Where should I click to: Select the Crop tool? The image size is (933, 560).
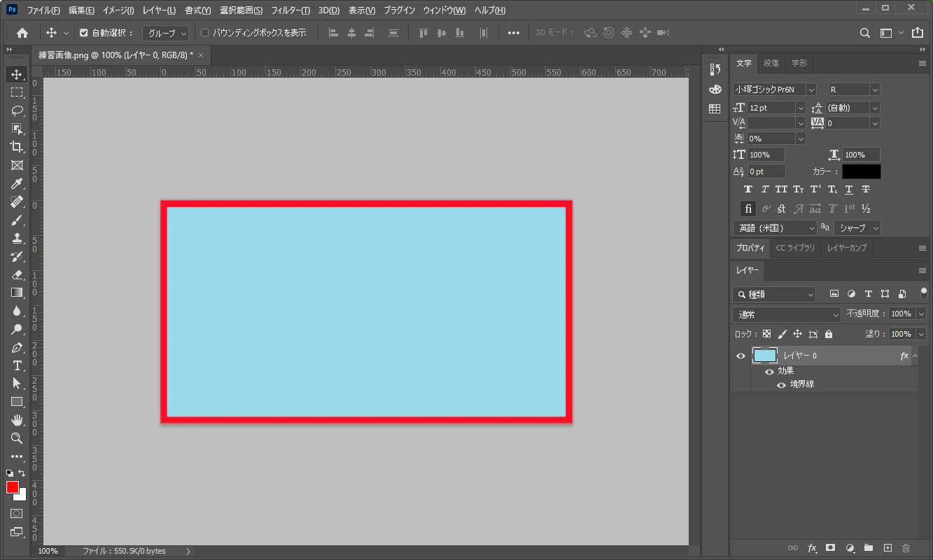coord(17,147)
